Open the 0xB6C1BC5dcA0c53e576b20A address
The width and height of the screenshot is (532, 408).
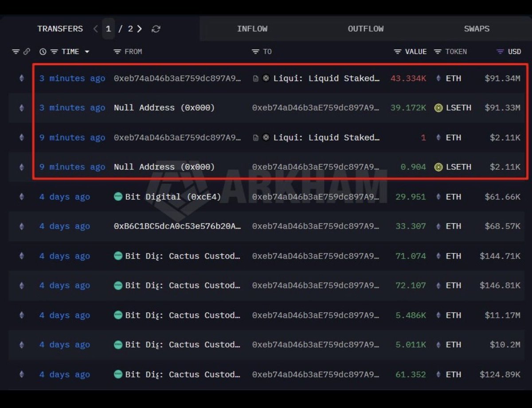tap(177, 226)
